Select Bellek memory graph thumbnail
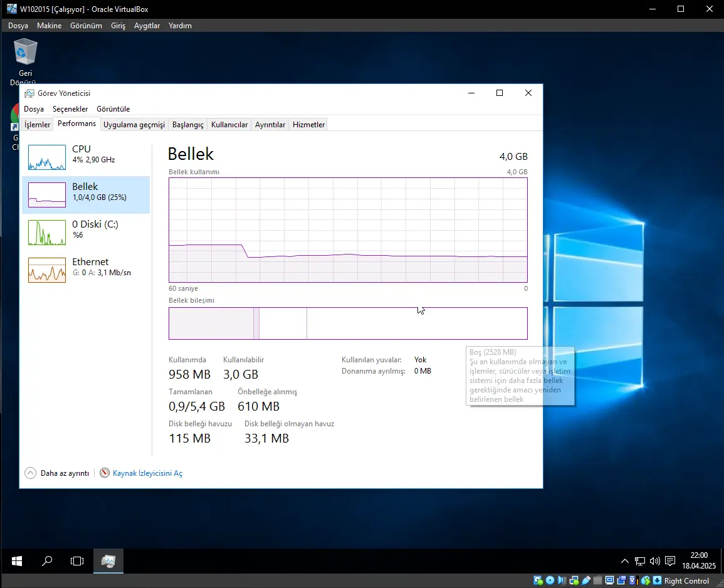This screenshot has height=588, width=724. (x=46, y=194)
